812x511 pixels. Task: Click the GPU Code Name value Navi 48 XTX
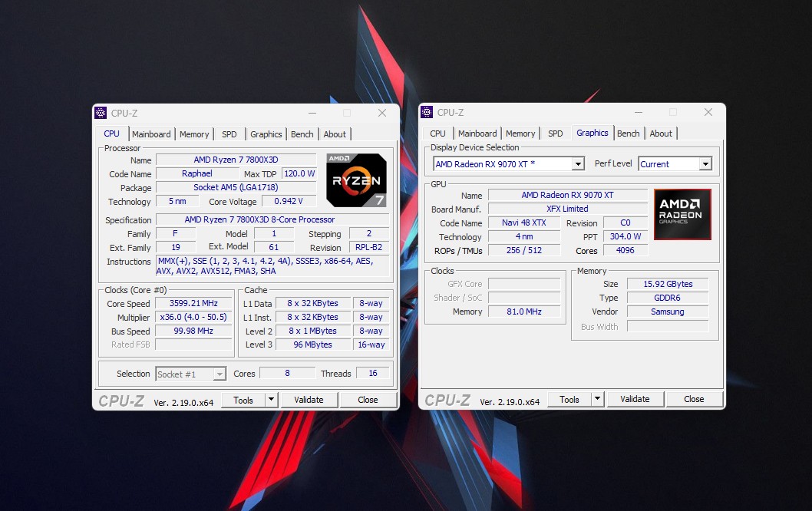point(524,223)
